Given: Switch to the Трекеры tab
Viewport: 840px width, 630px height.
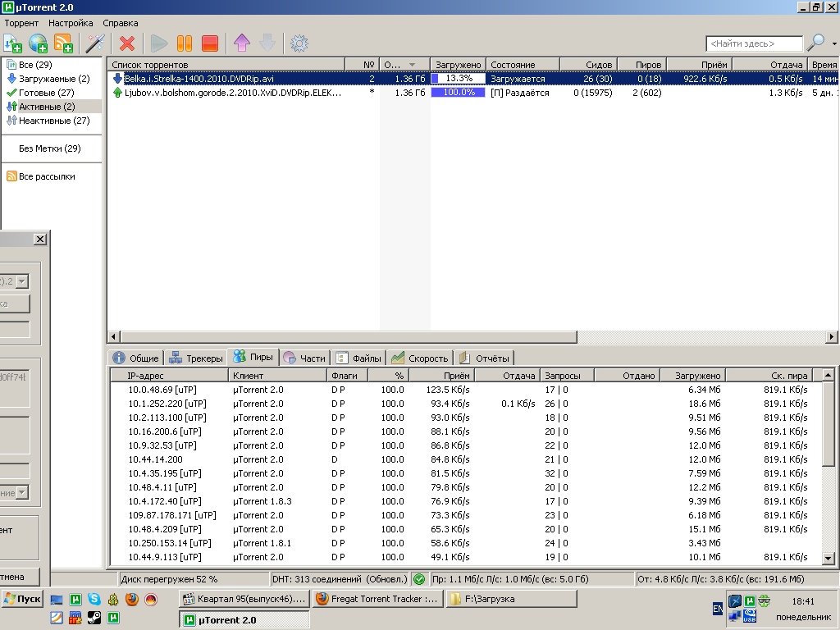Looking at the screenshot, I should click(x=195, y=358).
